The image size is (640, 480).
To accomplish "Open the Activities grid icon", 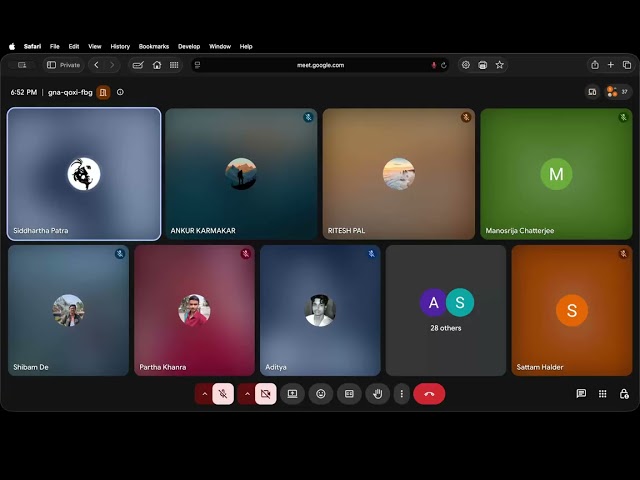I will (602, 393).
